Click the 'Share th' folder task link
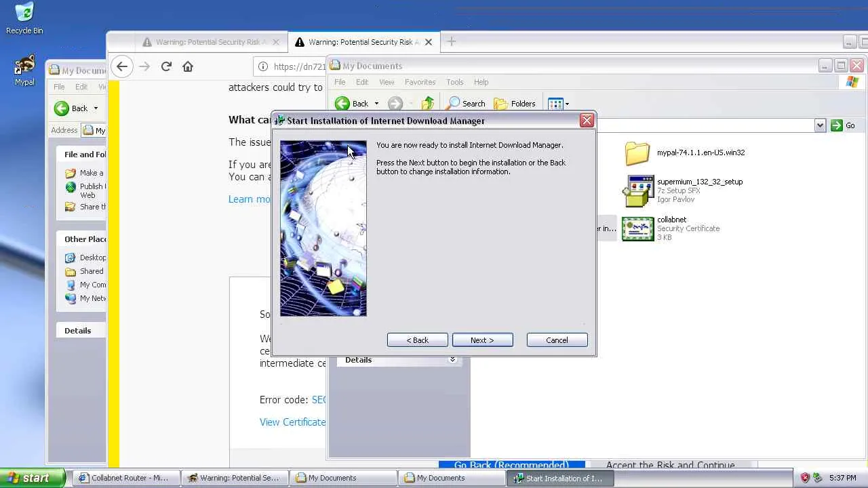868x488 pixels. coord(85,207)
